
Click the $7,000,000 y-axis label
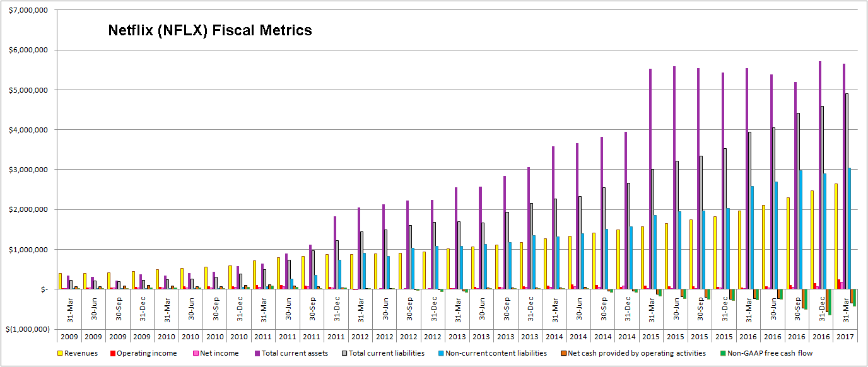click(30, 10)
